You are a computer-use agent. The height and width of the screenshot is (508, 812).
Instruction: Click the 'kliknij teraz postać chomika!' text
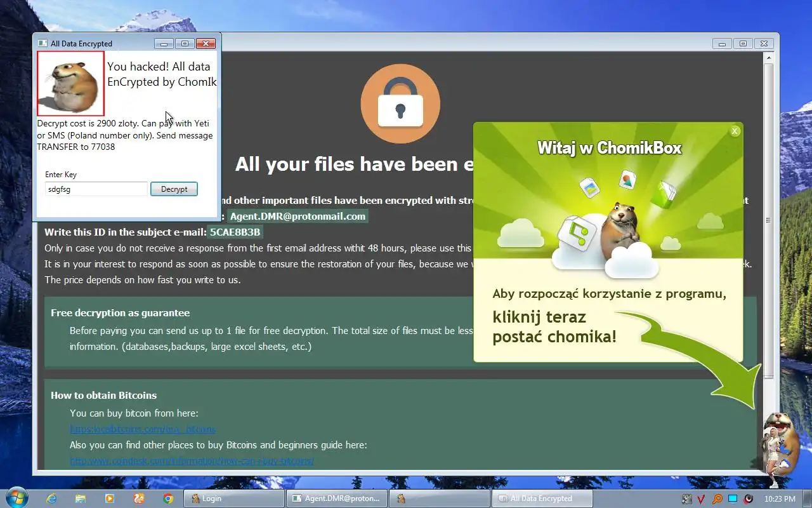click(x=554, y=326)
